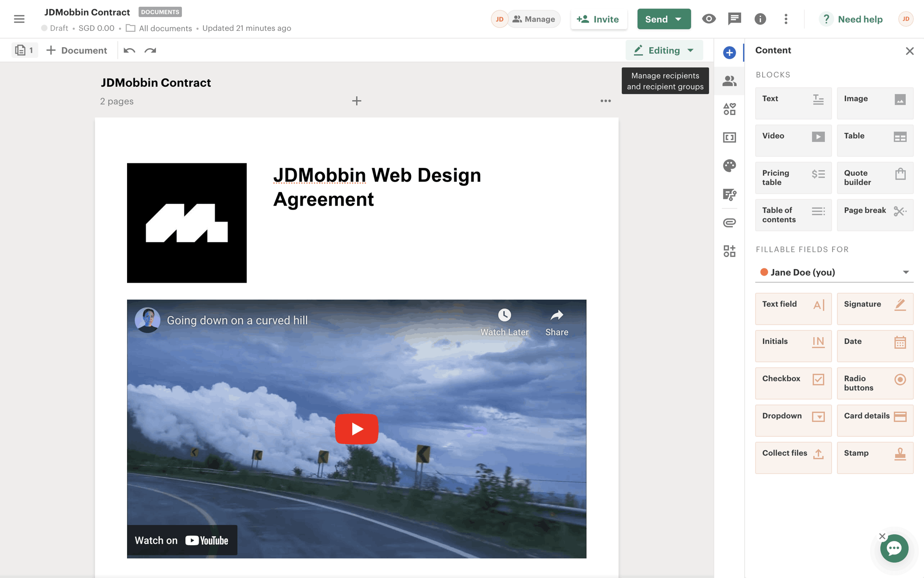
Task: Expand the Jane Doe (you) recipient dropdown
Action: [x=834, y=272]
